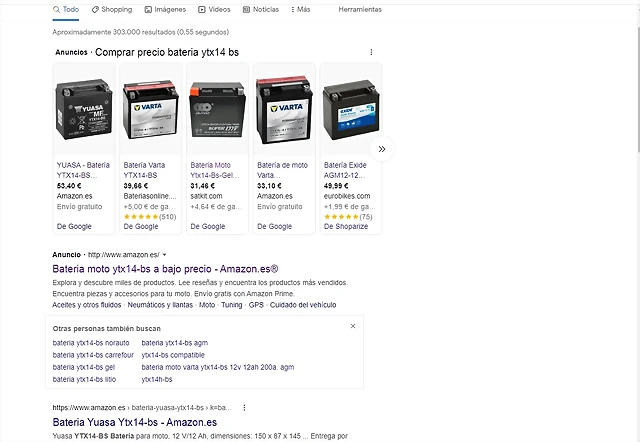
Task: Switch to the Vídeos tab
Action: click(214, 9)
